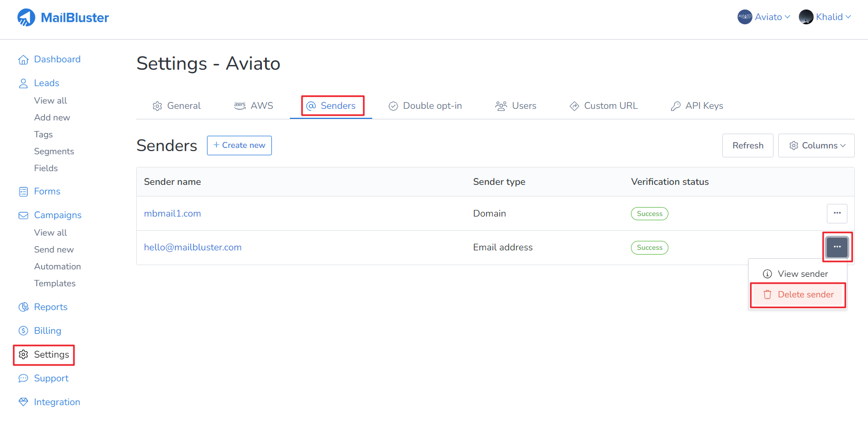
Task: Click the Support chat bubble icon
Action: click(x=23, y=379)
